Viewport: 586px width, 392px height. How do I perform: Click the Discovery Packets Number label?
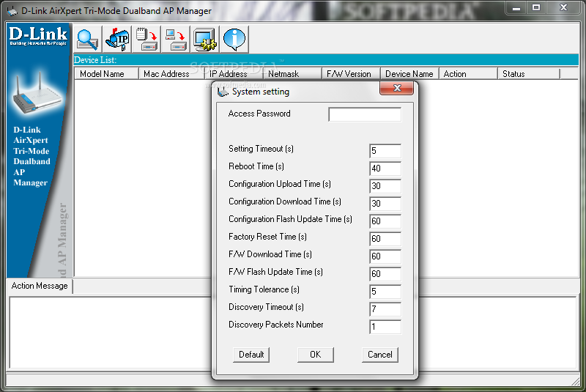(x=276, y=325)
